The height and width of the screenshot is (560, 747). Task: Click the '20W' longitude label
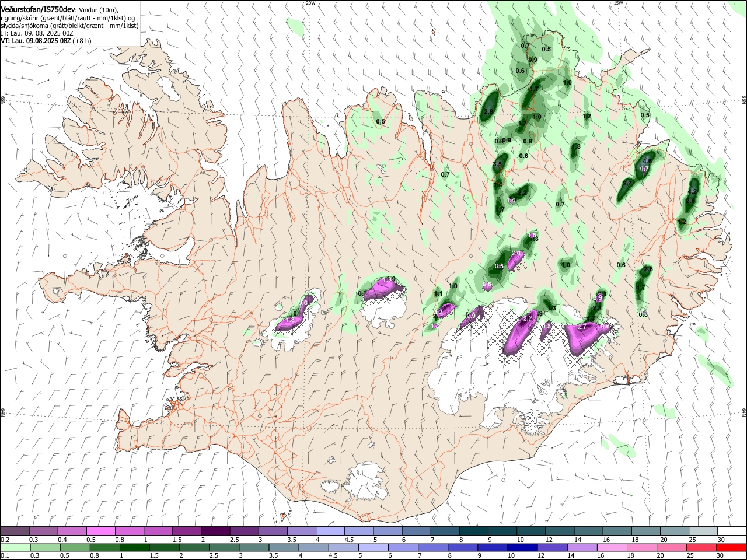pos(310,3)
